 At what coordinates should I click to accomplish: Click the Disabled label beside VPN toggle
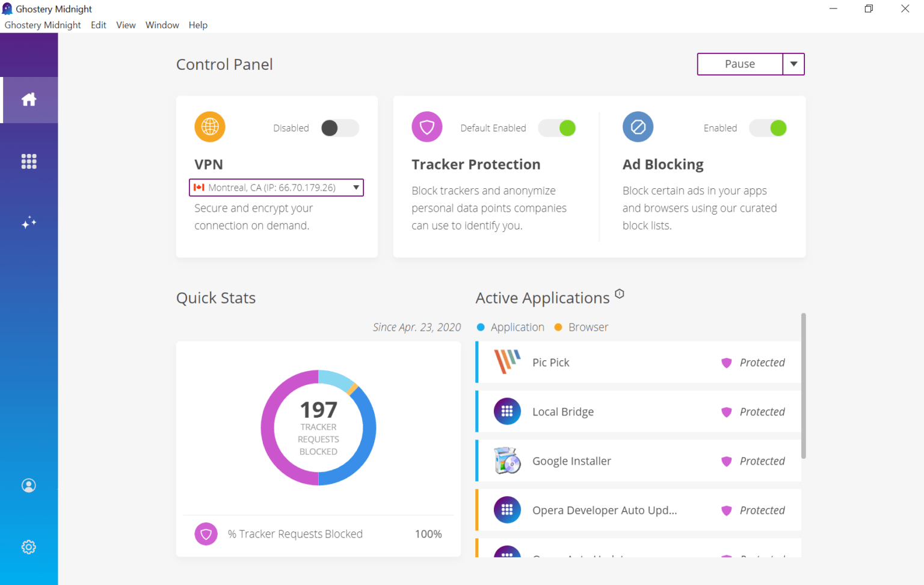[x=291, y=128]
